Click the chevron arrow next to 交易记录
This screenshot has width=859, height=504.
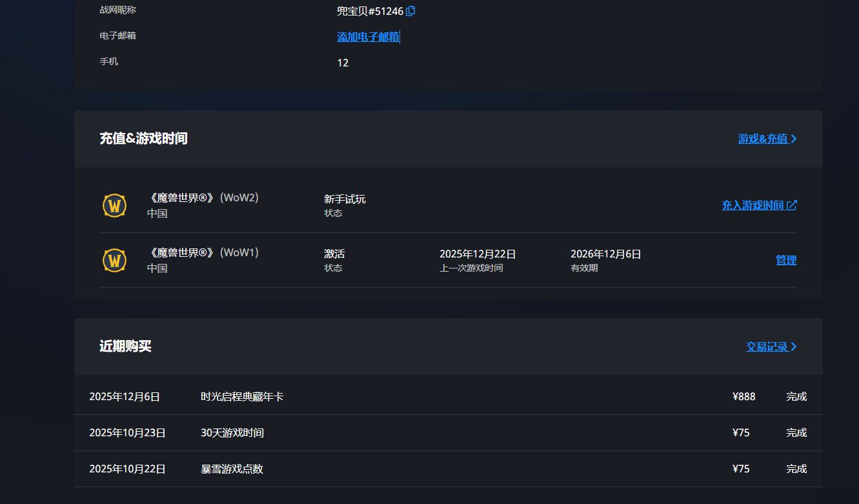794,347
